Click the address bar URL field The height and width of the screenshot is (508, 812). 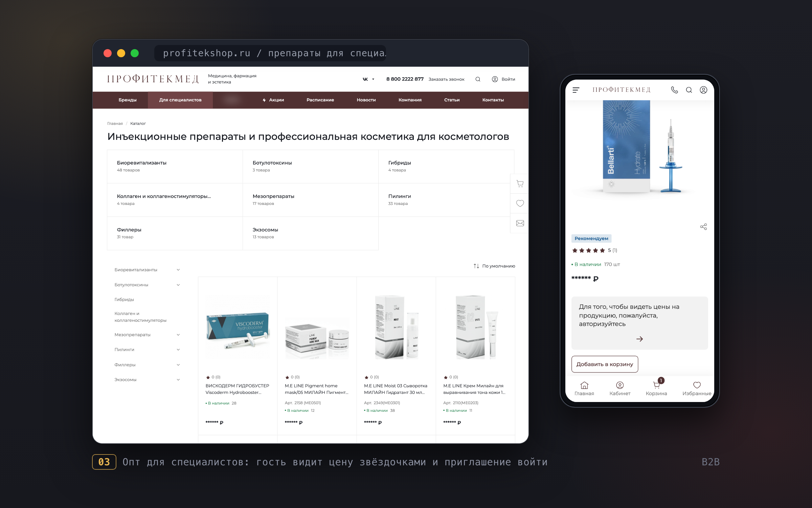(270, 53)
